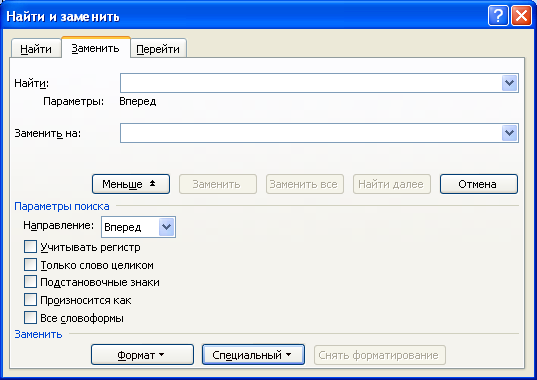Close the Найти и заменить dialog
Viewport: 537px width, 380px height.
521,16
